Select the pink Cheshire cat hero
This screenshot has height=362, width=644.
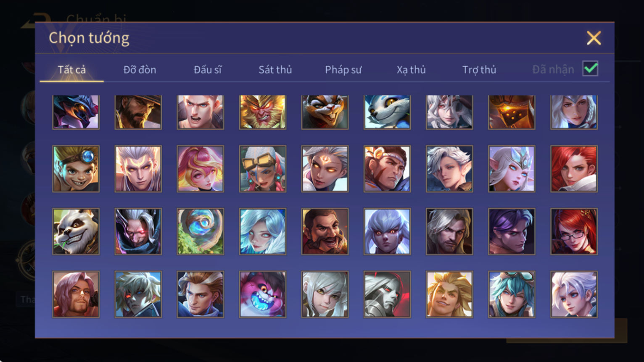pyautogui.click(x=263, y=294)
